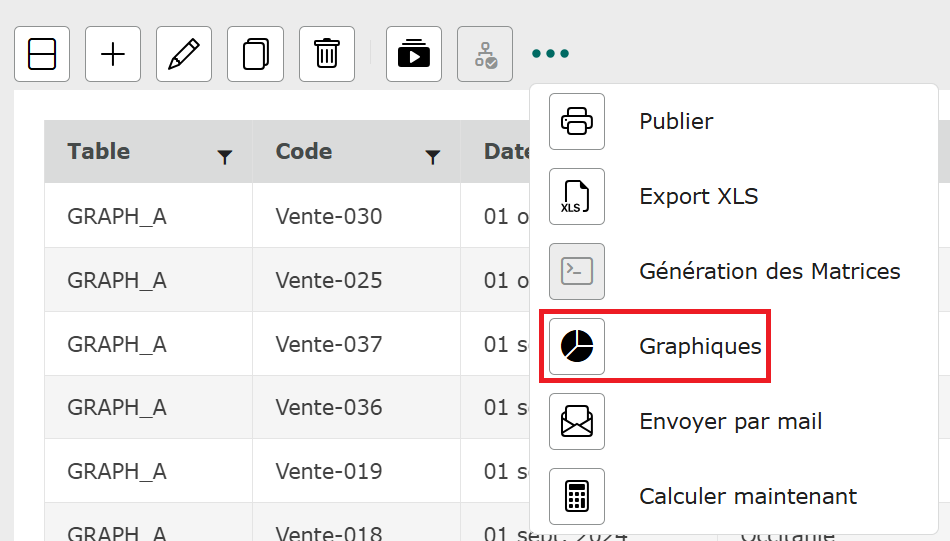Viewport: 950px width, 541px height.
Task: Select Export XLS from the menu
Action: [x=698, y=197]
